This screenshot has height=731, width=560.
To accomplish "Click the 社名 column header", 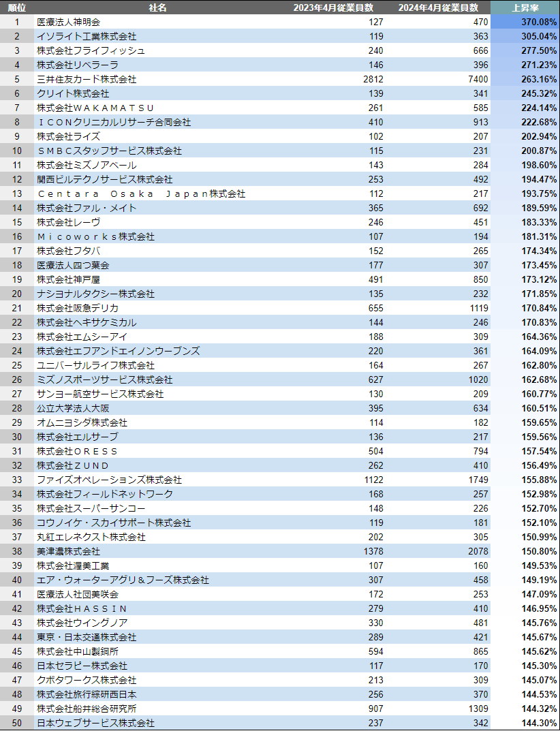I will pos(157,7).
